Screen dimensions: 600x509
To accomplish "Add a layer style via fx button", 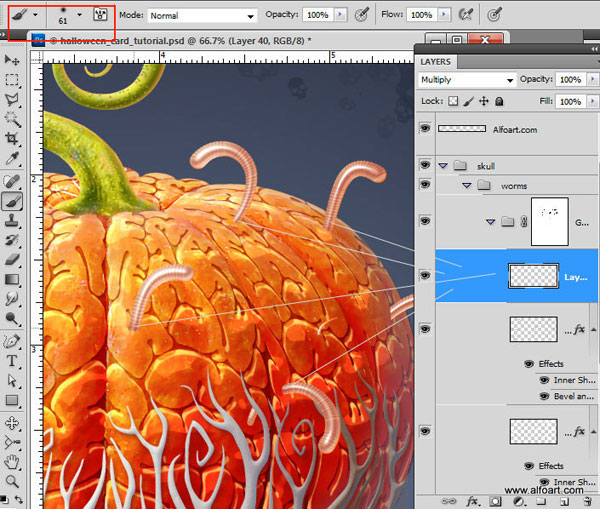I will (473, 501).
